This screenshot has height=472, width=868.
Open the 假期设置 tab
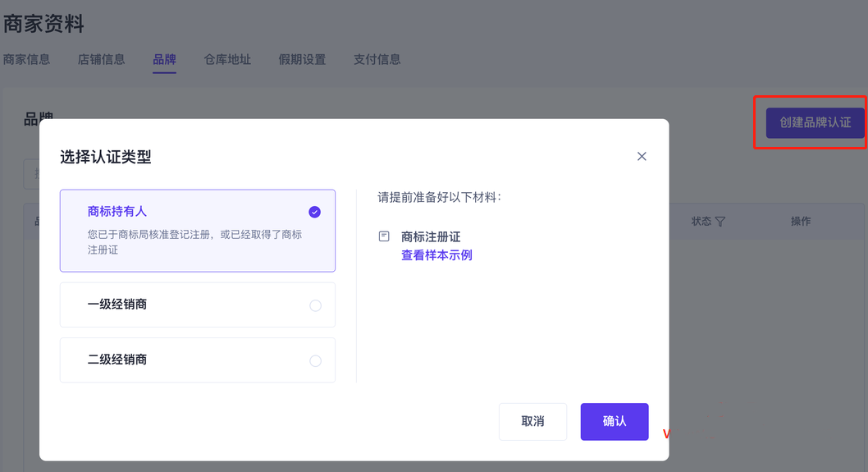click(x=302, y=59)
